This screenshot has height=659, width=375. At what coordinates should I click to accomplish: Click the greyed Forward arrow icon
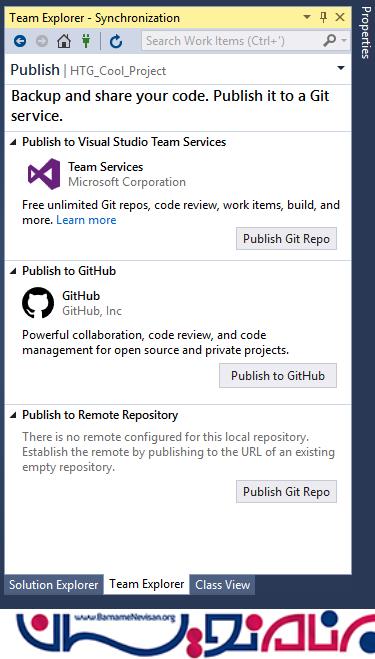point(42,41)
